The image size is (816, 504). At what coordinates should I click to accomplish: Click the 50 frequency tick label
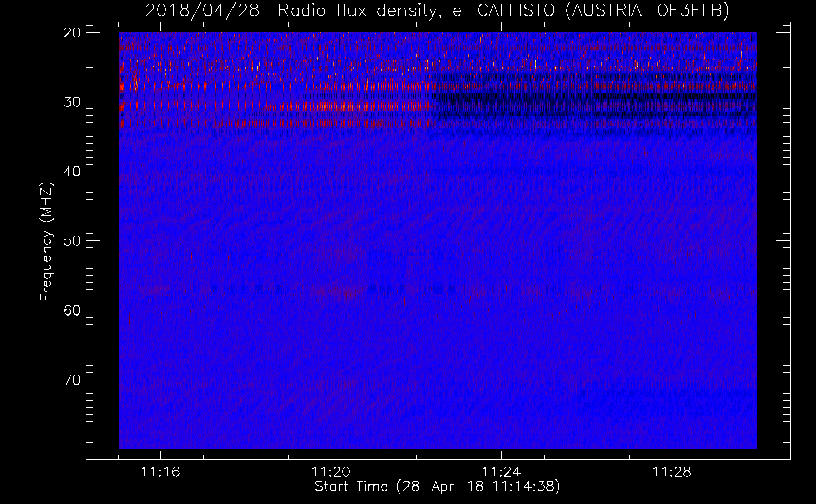click(73, 241)
